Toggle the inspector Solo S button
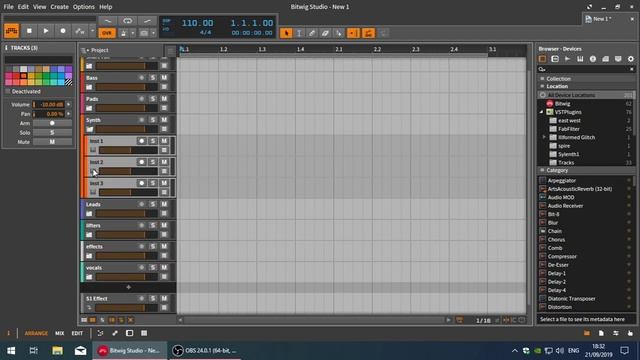Viewport: 640px width, 360px height. pyautogui.click(x=52, y=132)
